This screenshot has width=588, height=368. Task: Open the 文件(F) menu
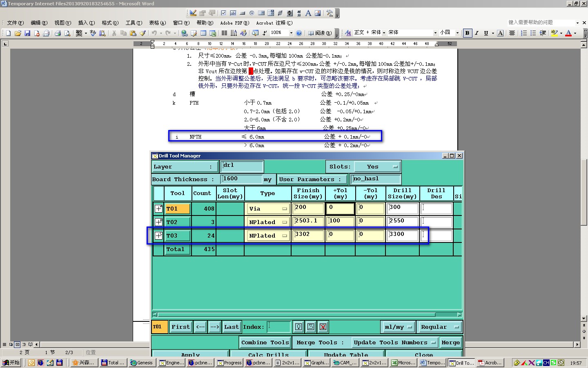[15, 23]
